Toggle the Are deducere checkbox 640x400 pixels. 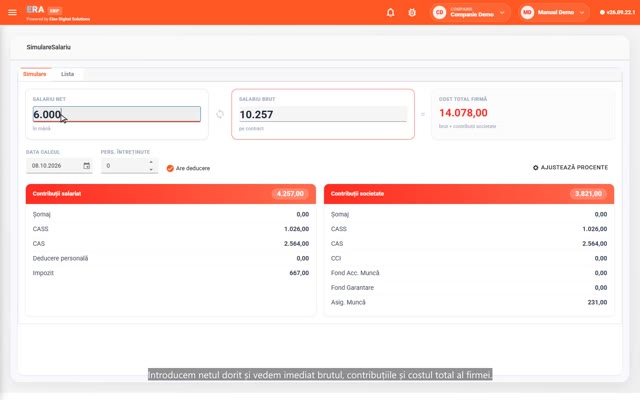pyautogui.click(x=170, y=168)
